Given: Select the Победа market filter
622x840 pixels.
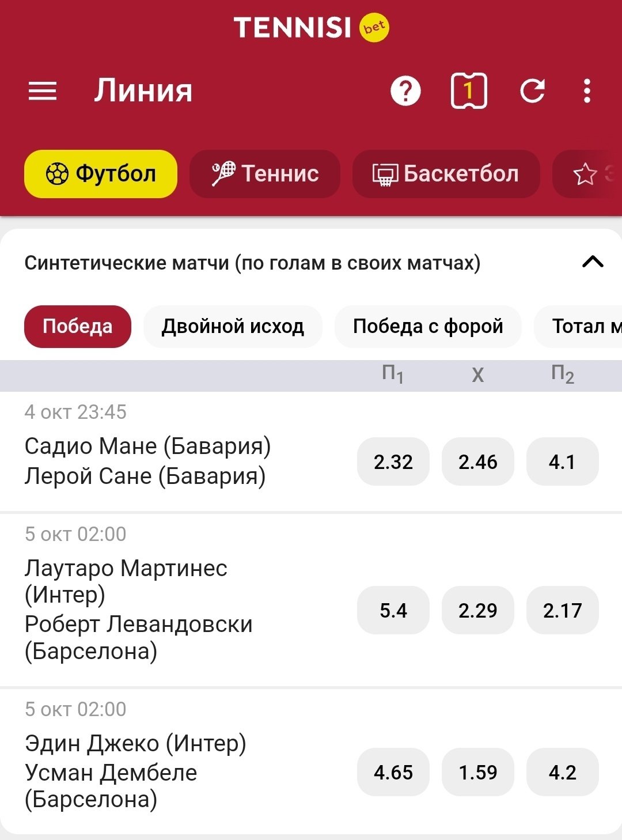Looking at the screenshot, I should (x=78, y=326).
